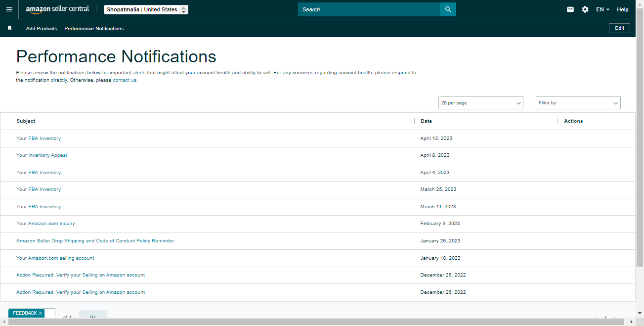Expand the 25 per page dropdown
Screen dimensions: 644x326
coord(480,103)
